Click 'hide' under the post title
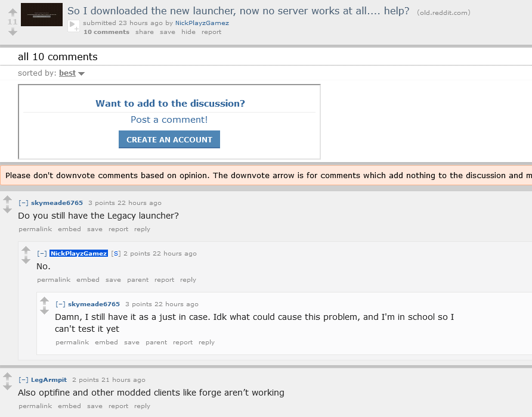The height and width of the screenshot is (417, 532). click(x=188, y=32)
